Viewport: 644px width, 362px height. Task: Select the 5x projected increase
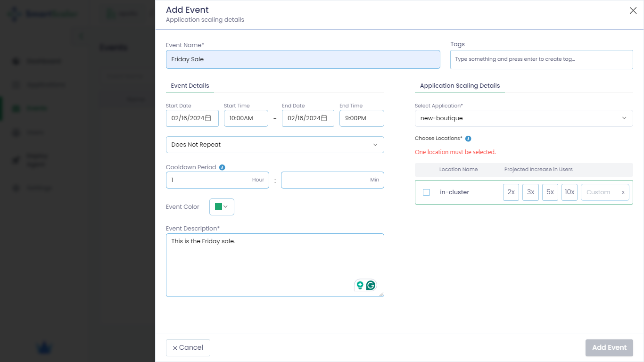550,192
